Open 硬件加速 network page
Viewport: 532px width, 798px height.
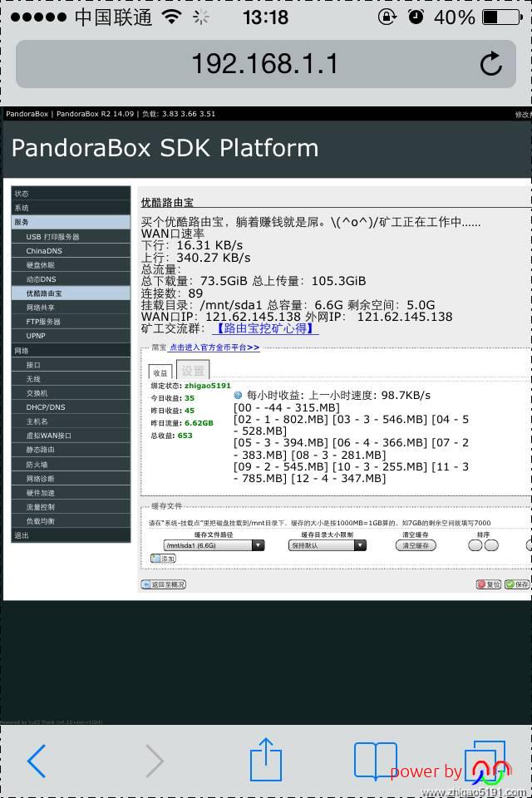[71, 493]
